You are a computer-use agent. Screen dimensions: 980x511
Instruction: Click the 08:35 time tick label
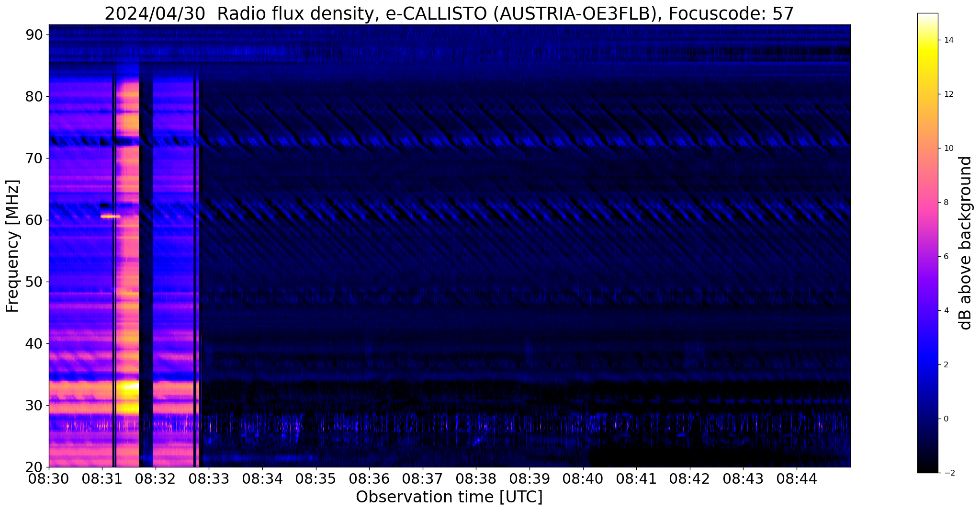[x=316, y=478]
